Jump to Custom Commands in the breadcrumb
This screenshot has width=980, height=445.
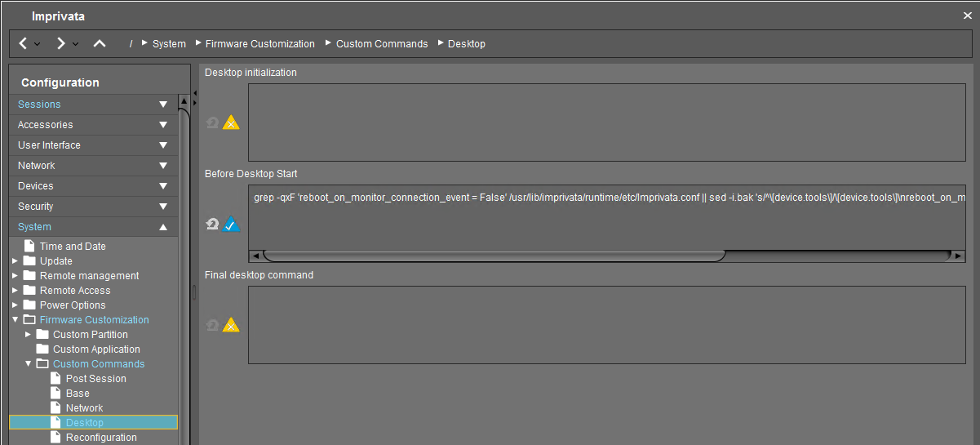(x=382, y=44)
